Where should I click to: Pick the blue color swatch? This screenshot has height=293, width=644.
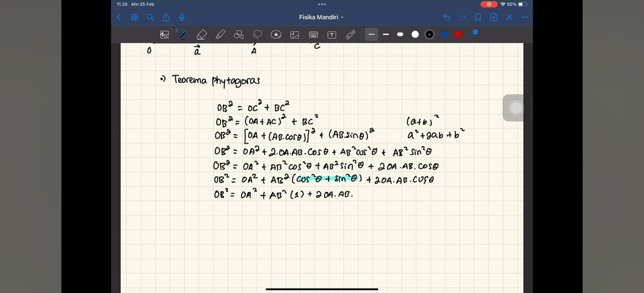(444, 34)
